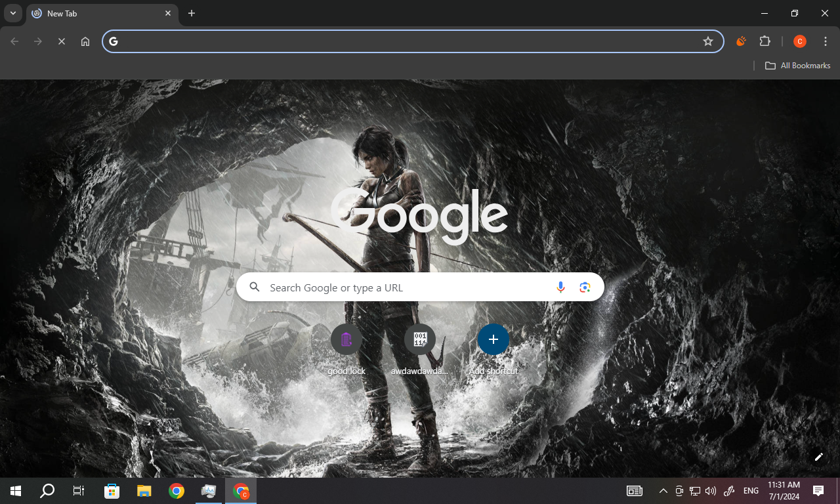Switch input language via ENG indicator
Viewport: 840px width, 504px height.
pyautogui.click(x=751, y=491)
